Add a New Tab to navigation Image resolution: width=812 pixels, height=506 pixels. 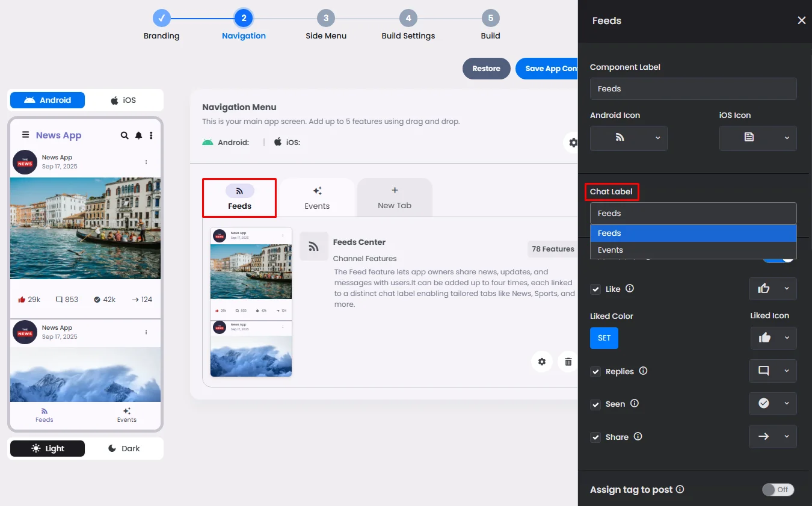(395, 197)
